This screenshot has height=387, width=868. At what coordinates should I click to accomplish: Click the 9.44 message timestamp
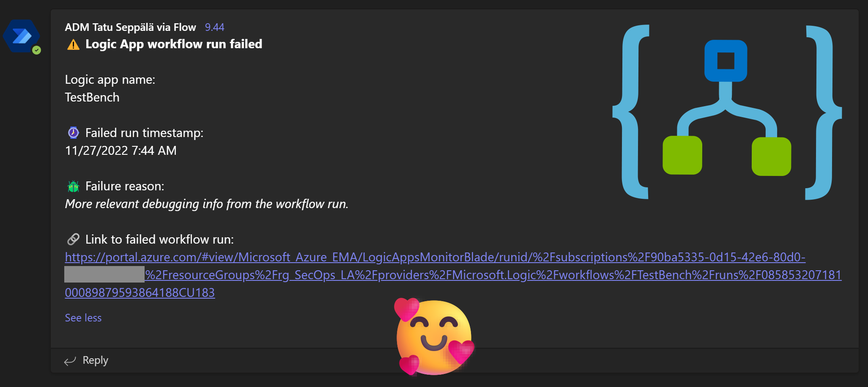coord(214,27)
